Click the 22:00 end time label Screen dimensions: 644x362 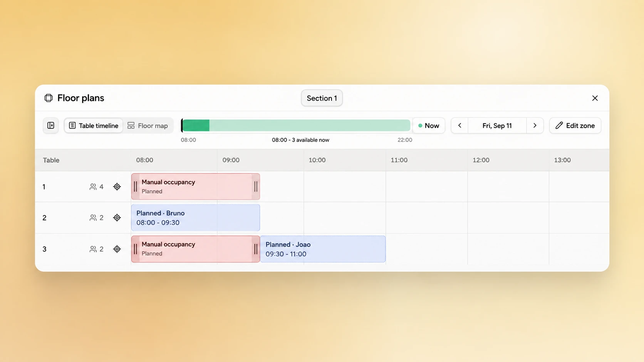pos(405,140)
